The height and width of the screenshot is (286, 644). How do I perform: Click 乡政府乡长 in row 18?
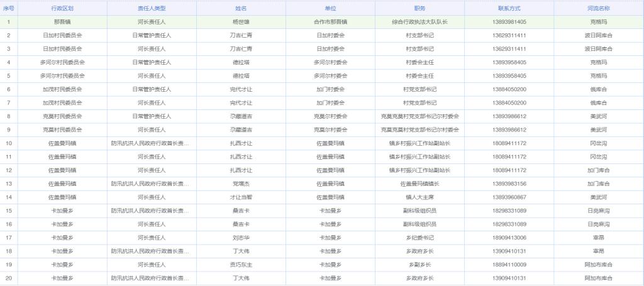pos(419,251)
